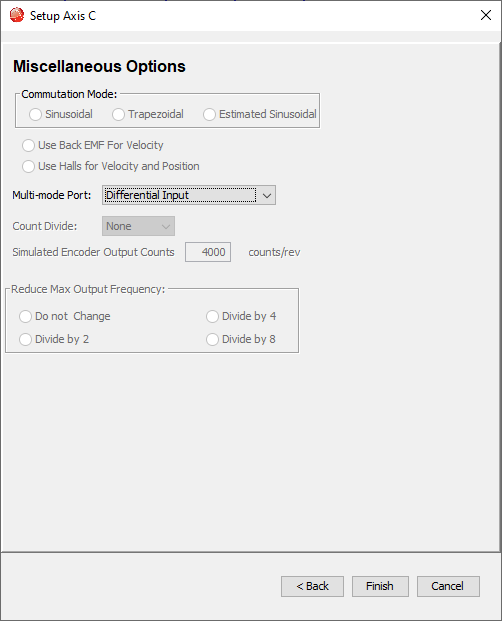
Task: Click the Simulated Encoder Output Counts field
Action: (208, 252)
